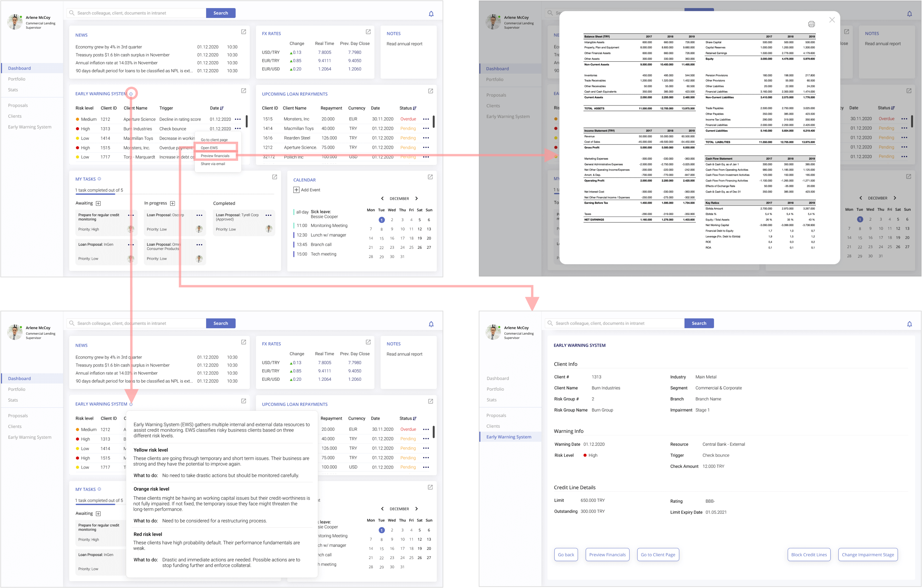This screenshot has height=588, width=922.
Task: Open menu on Tyrell Corp task card, top-left
Action: tap(268, 215)
